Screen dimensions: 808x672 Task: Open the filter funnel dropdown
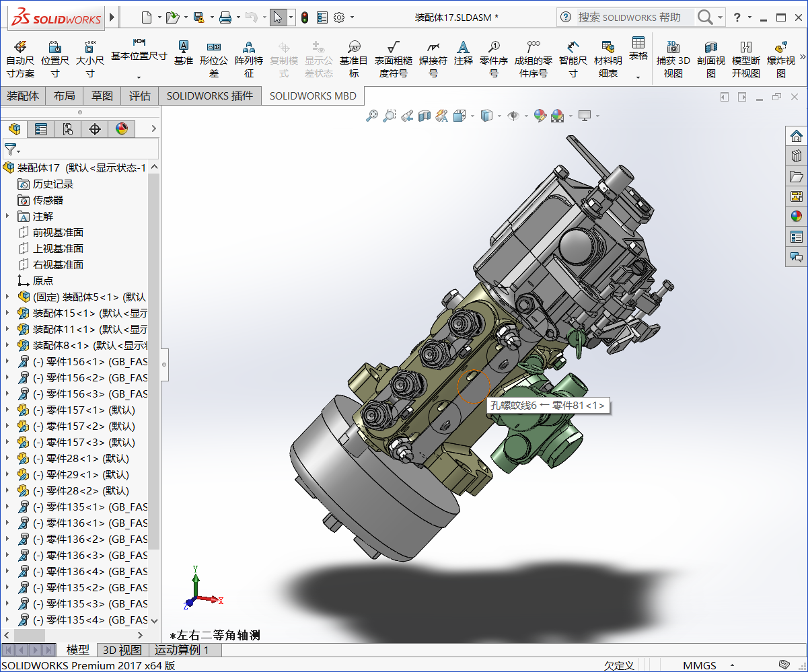pos(12,149)
